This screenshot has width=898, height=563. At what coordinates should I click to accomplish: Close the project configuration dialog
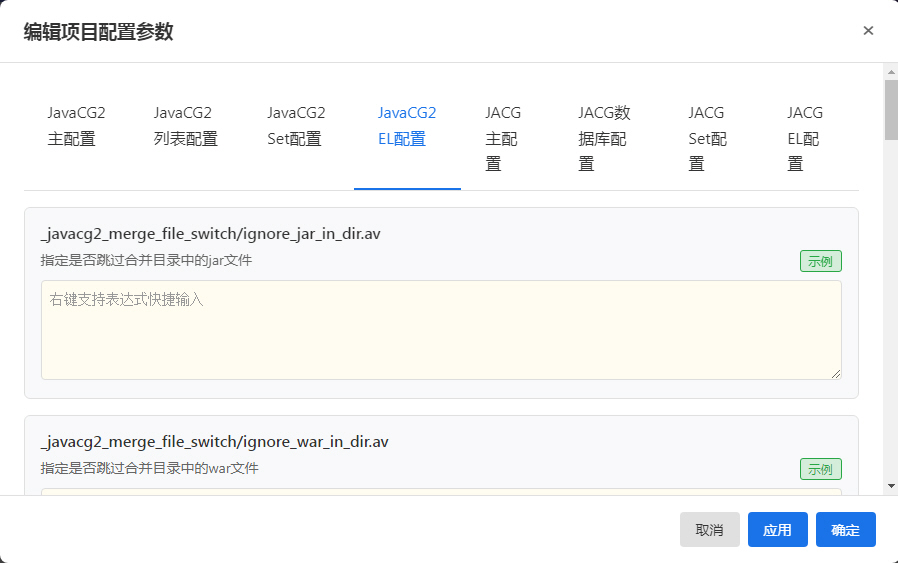[868, 30]
